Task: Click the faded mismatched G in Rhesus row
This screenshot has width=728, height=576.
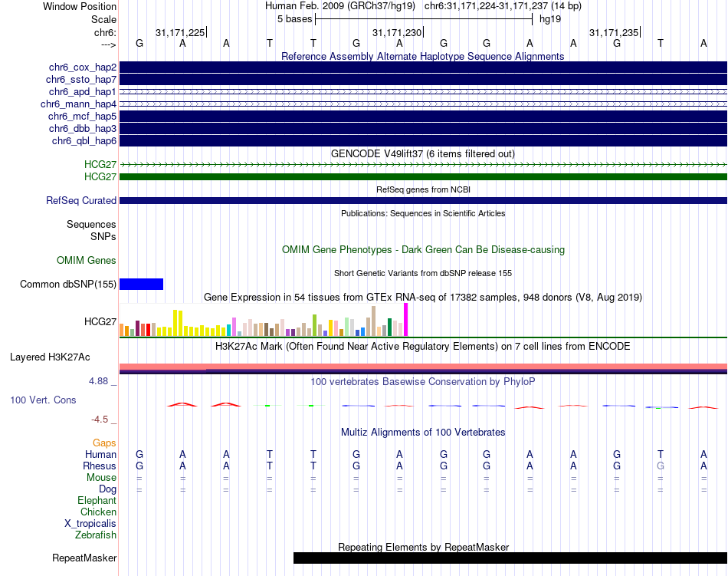Action: click(661, 466)
